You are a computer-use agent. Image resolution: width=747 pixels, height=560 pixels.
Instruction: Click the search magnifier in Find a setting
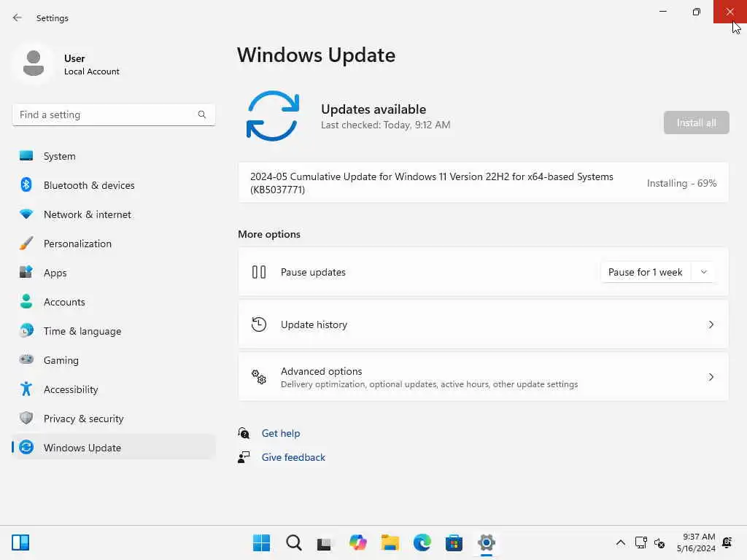pyautogui.click(x=202, y=114)
